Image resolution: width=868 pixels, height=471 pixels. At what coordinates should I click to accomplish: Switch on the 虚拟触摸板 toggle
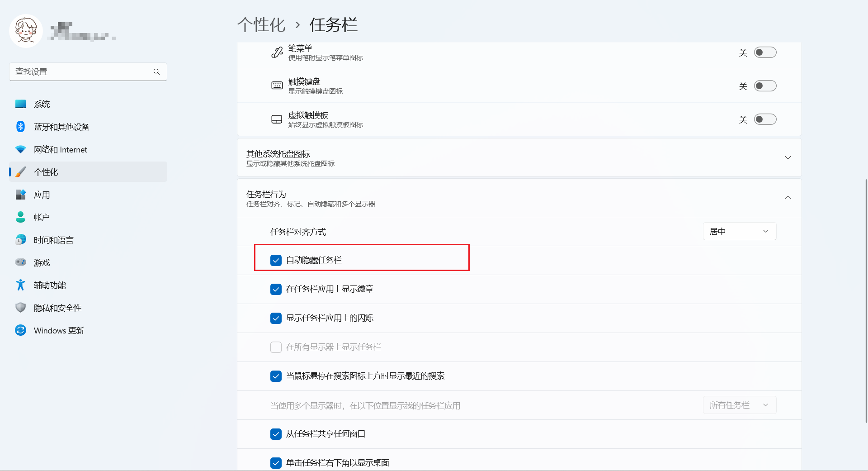[x=765, y=119]
